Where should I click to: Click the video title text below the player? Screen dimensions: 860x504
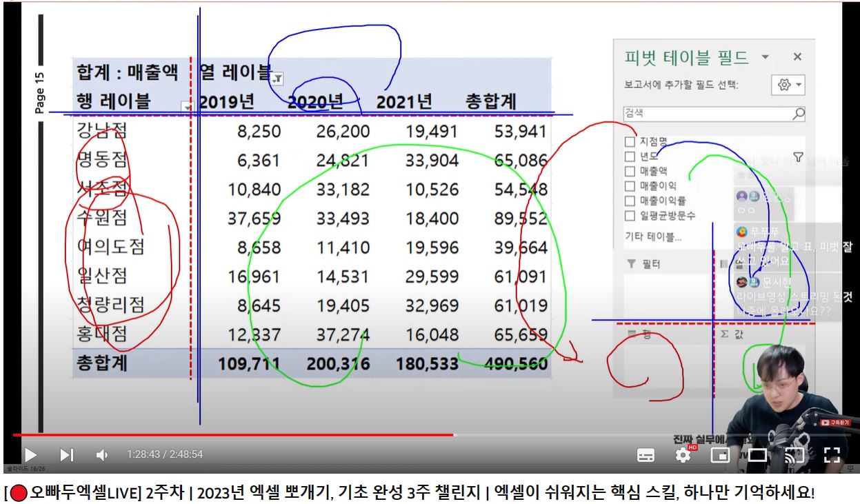coord(409,493)
